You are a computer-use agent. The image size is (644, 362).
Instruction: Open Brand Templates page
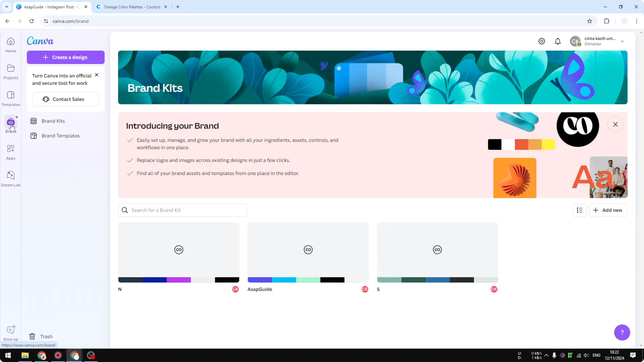click(x=61, y=136)
